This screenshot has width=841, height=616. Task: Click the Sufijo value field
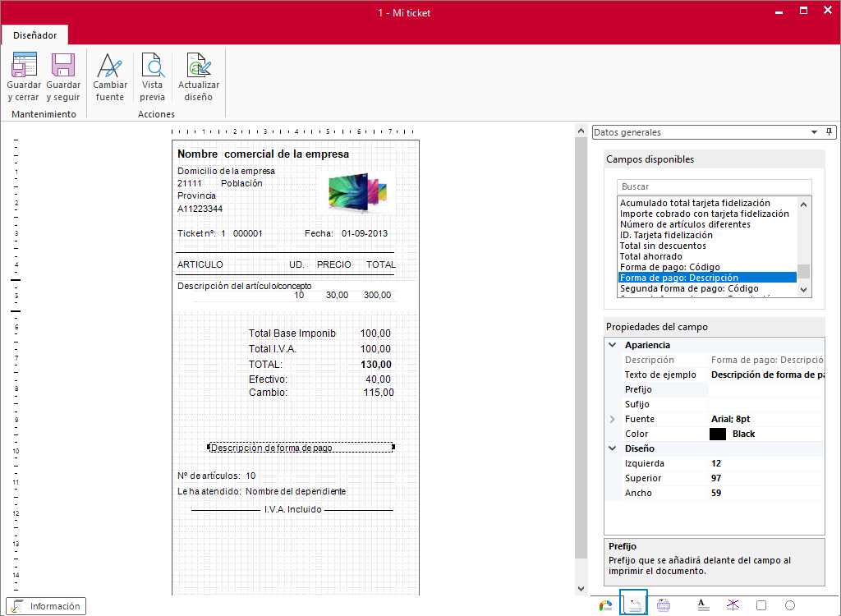click(767, 405)
